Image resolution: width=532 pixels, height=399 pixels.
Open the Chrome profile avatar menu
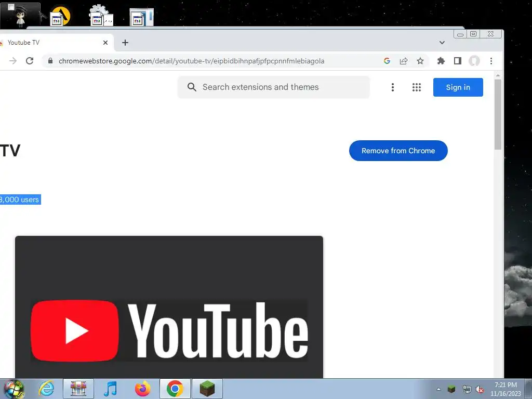[x=474, y=61]
